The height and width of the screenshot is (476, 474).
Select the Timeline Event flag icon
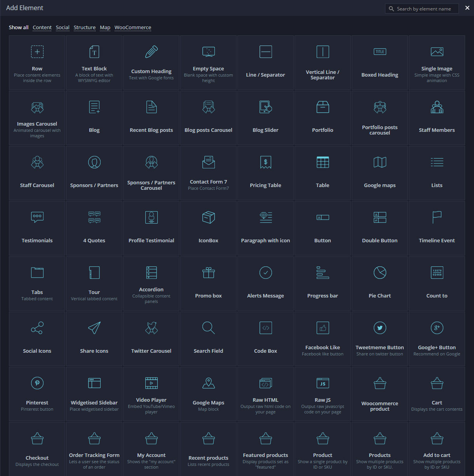coord(437,217)
